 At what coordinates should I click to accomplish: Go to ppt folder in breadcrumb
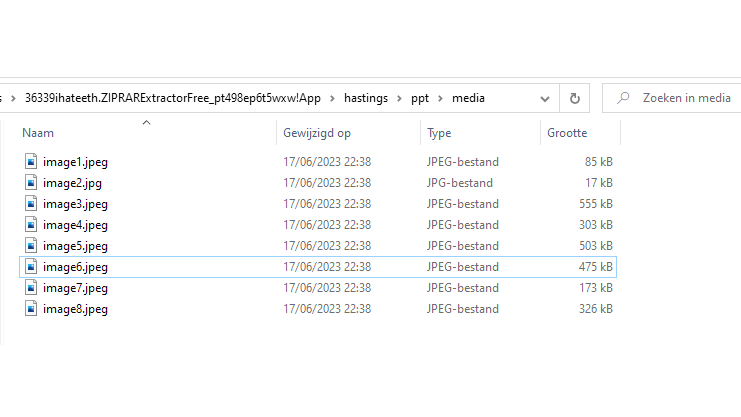(420, 98)
